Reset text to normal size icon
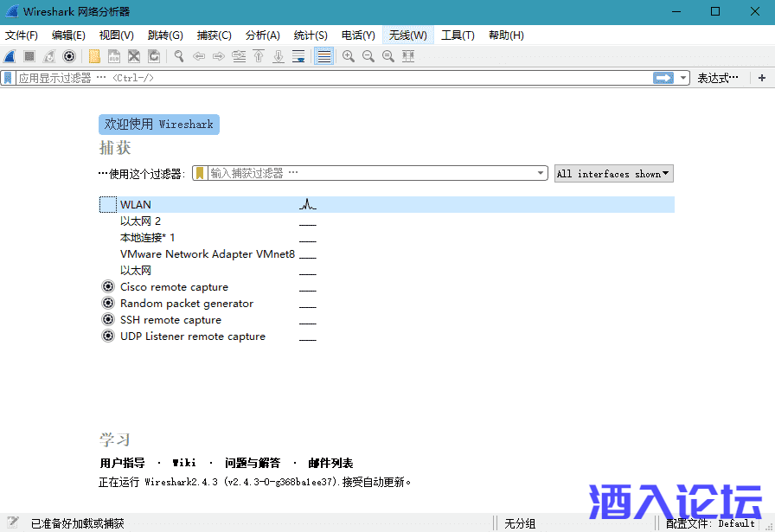775x532 pixels. click(x=388, y=56)
